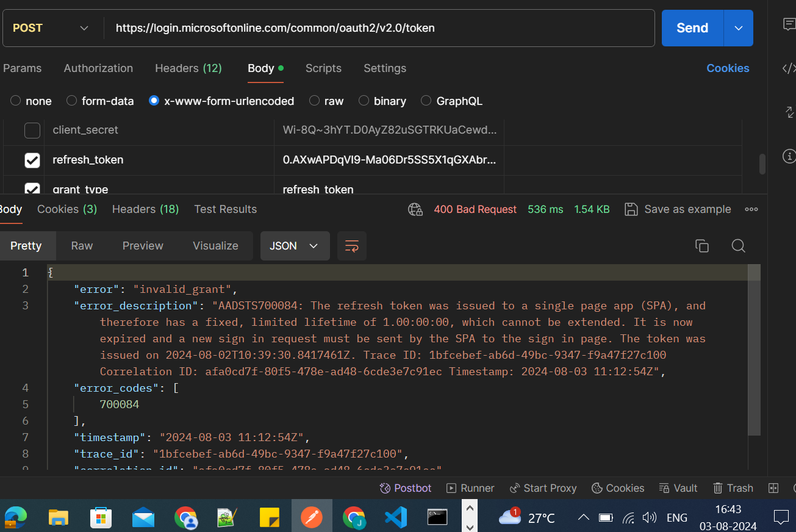Select the binary body radio option

point(364,101)
